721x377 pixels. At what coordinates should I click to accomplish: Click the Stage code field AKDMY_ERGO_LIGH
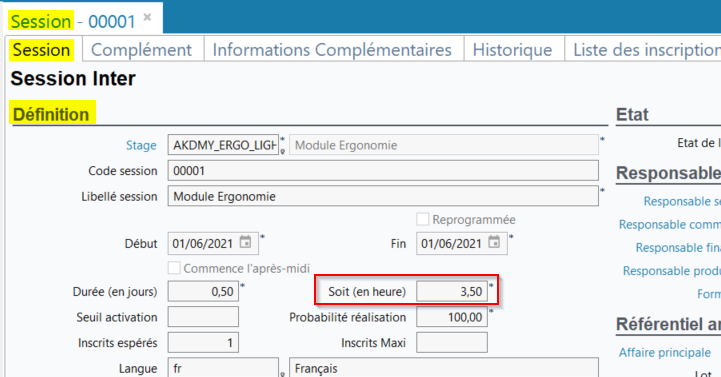223,145
